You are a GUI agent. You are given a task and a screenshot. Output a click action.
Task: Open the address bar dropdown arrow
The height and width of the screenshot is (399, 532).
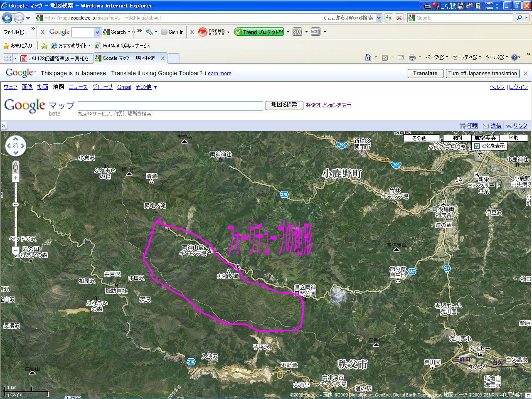pyautogui.click(x=379, y=18)
